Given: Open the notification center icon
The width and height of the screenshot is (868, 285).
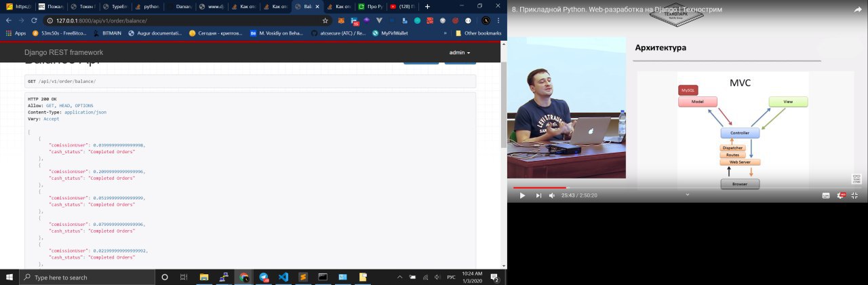Looking at the screenshot, I should pyautogui.click(x=496, y=277).
